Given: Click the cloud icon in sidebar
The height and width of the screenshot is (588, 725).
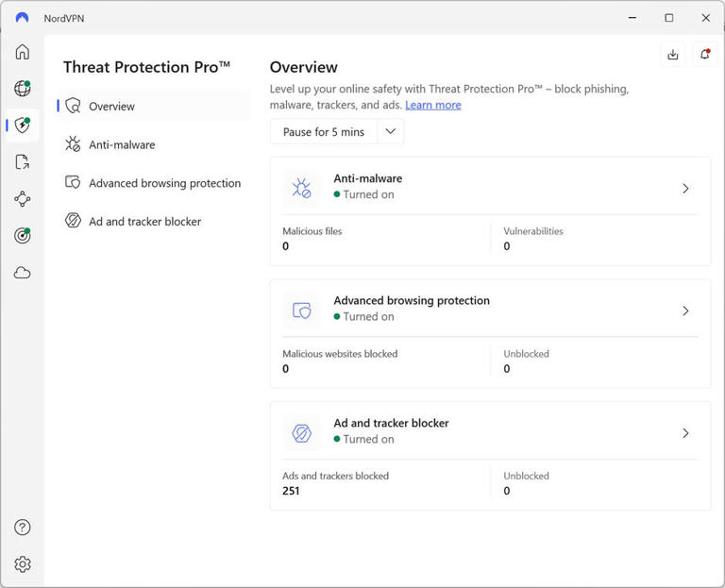Looking at the screenshot, I should tap(23, 273).
